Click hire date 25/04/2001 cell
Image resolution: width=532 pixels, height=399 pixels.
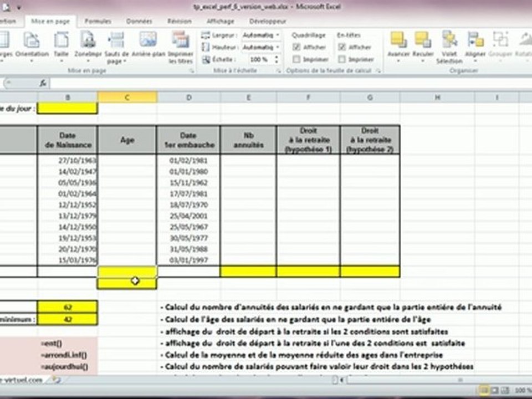188,216
